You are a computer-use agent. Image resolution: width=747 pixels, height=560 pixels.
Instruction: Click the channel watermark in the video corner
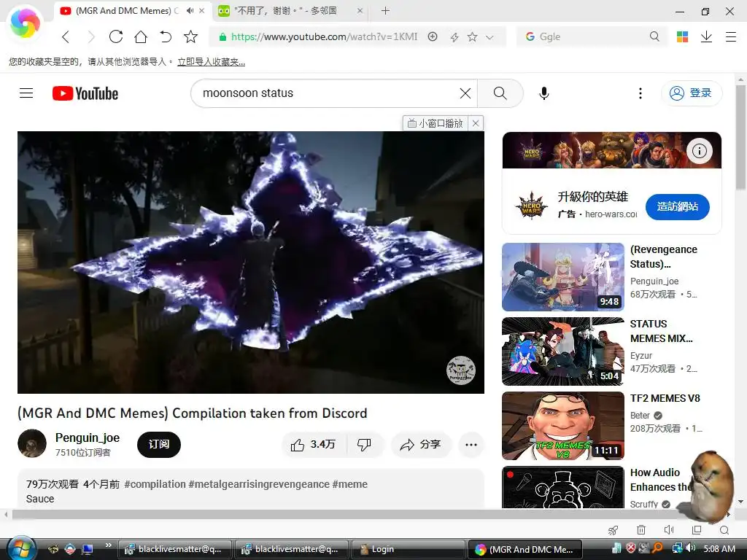click(461, 370)
